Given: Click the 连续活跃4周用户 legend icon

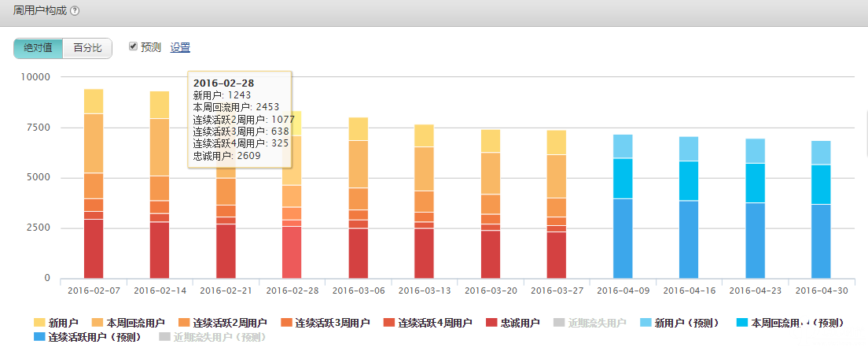Looking at the screenshot, I should (388, 323).
